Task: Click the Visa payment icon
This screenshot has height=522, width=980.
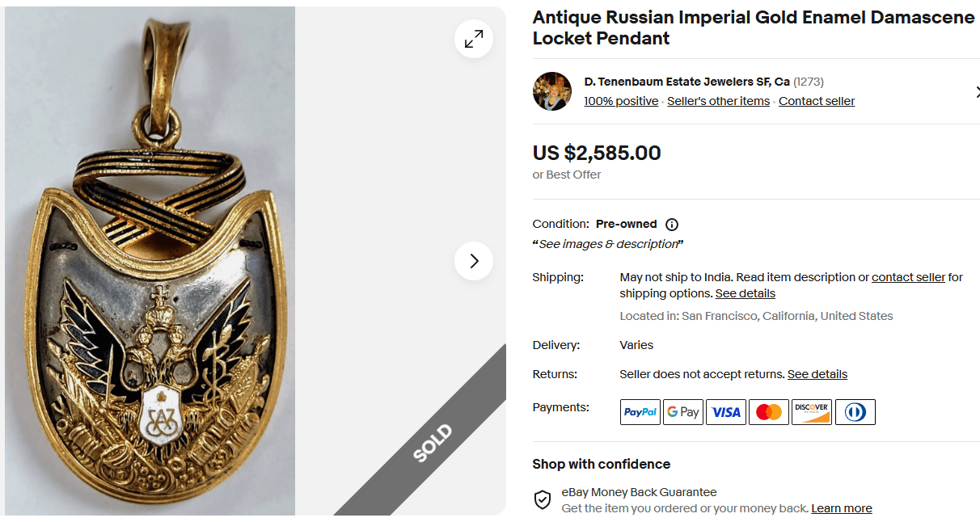Action: [x=725, y=411]
